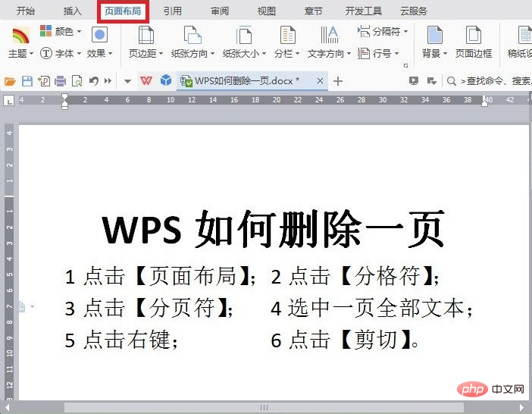This screenshot has width=532, height=414.
Task: Click the undo arrow icon
Action: pyautogui.click(x=94, y=81)
